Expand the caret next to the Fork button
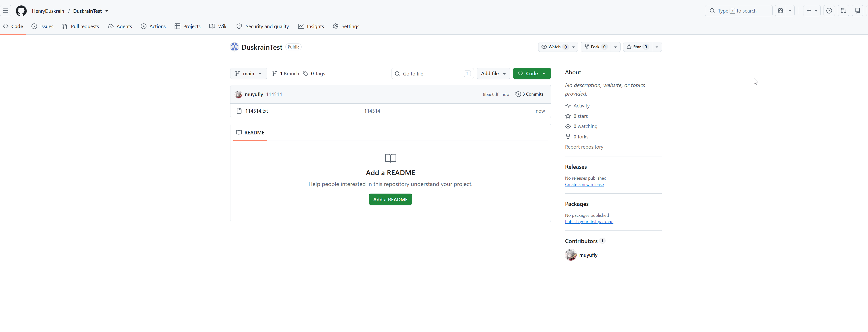This screenshot has width=868, height=332. 616,47
